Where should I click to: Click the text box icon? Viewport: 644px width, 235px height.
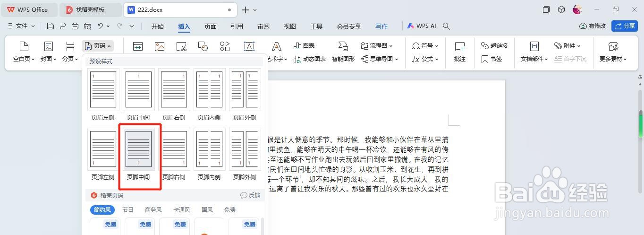tap(249, 46)
